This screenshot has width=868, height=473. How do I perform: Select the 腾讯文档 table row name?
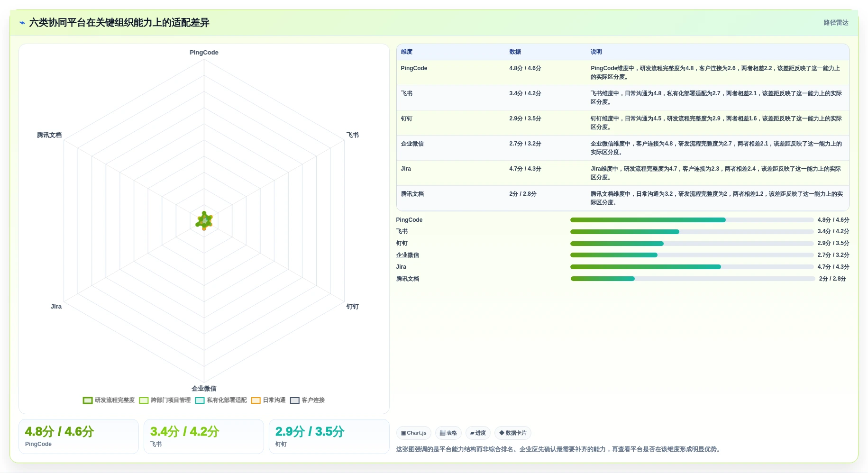(x=412, y=194)
